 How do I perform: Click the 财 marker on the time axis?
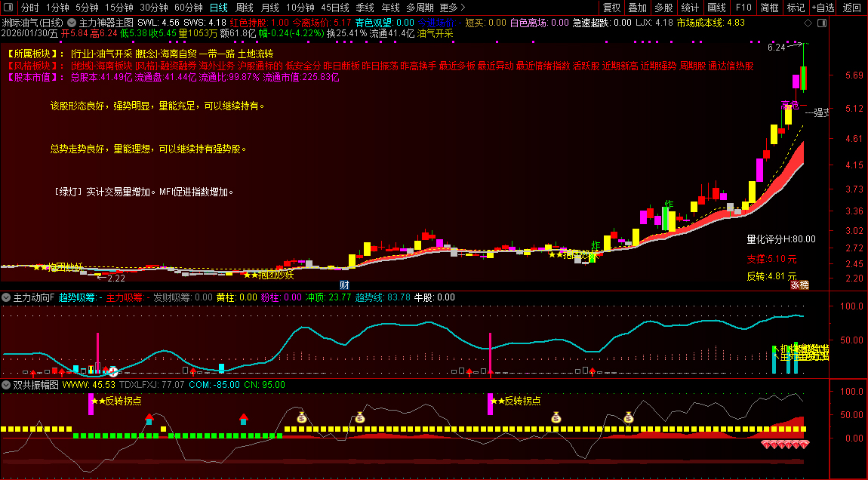344,285
